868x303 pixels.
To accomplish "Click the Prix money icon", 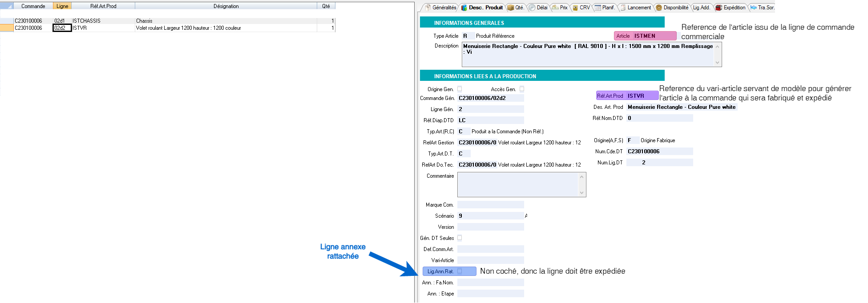I will 555,8.
